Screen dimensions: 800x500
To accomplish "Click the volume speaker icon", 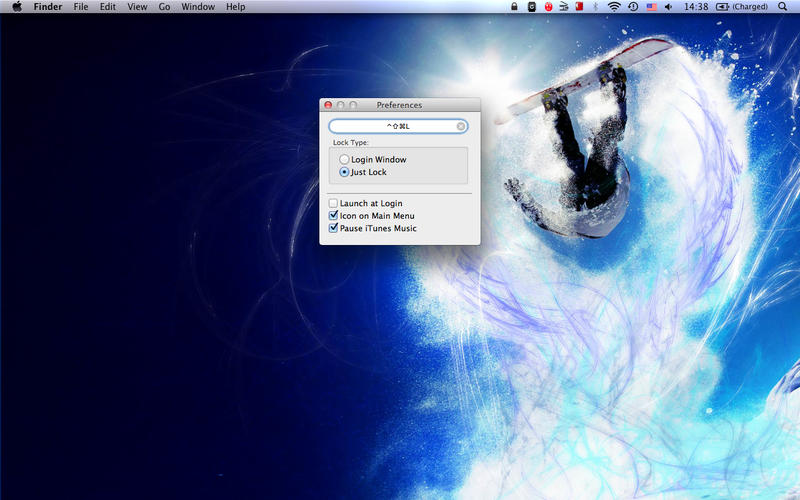I will [669, 7].
